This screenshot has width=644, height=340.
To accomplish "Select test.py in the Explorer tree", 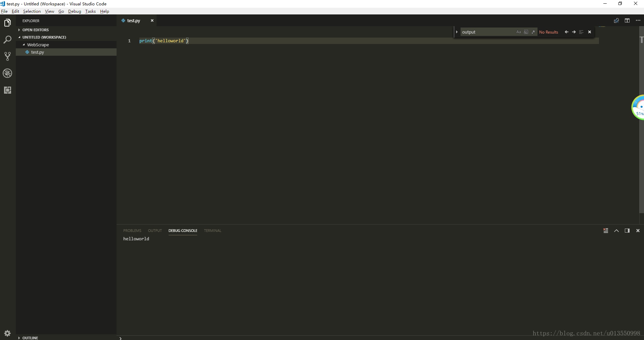I will click(66, 52).
